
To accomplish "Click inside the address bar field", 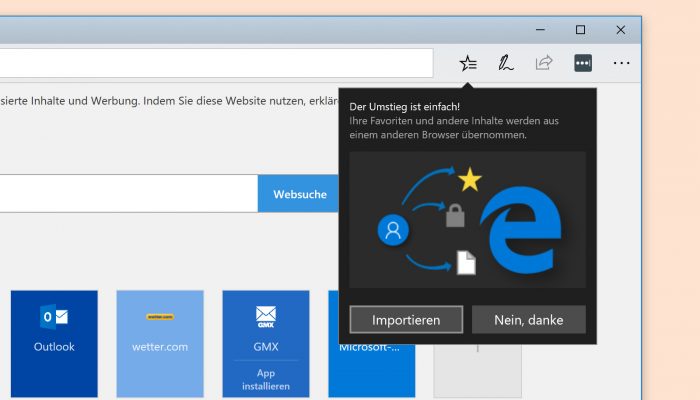I will tap(216, 63).
